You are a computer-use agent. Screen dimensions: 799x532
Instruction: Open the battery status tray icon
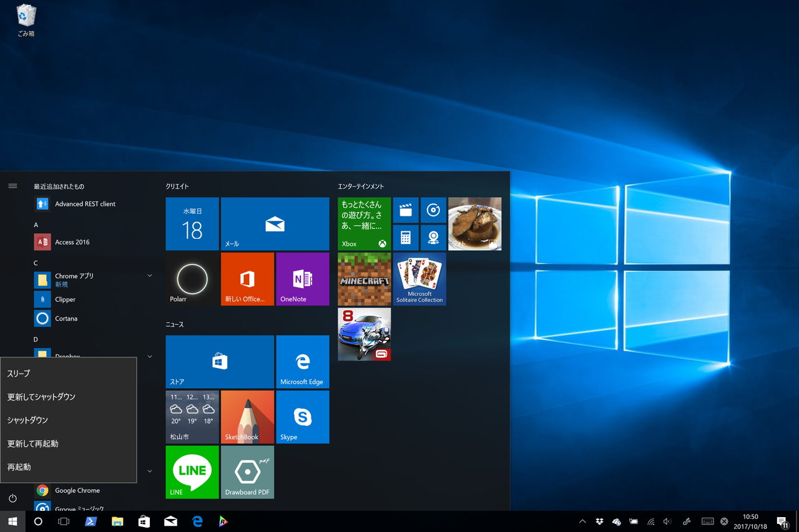634,521
